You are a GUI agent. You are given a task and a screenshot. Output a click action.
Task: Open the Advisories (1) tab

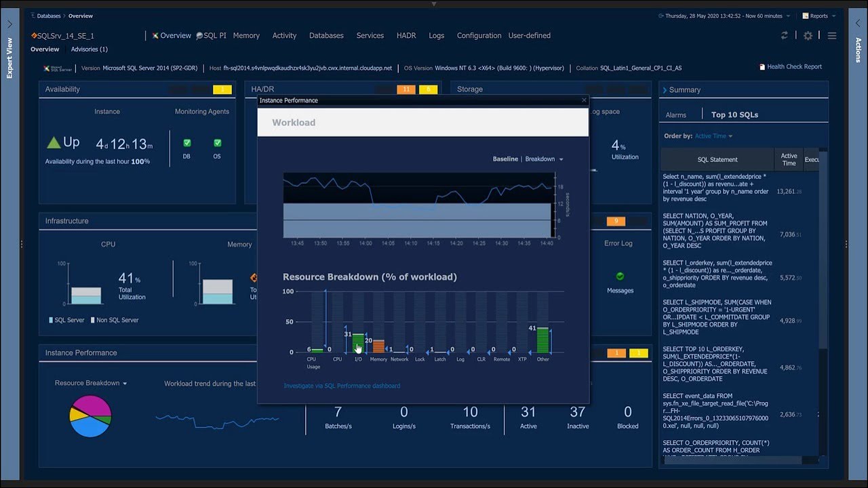[x=90, y=49]
